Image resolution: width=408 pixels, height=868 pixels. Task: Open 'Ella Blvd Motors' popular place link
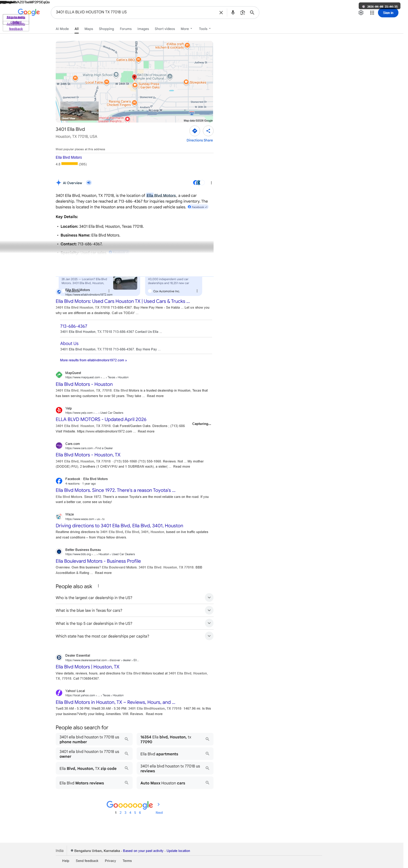coord(69,157)
